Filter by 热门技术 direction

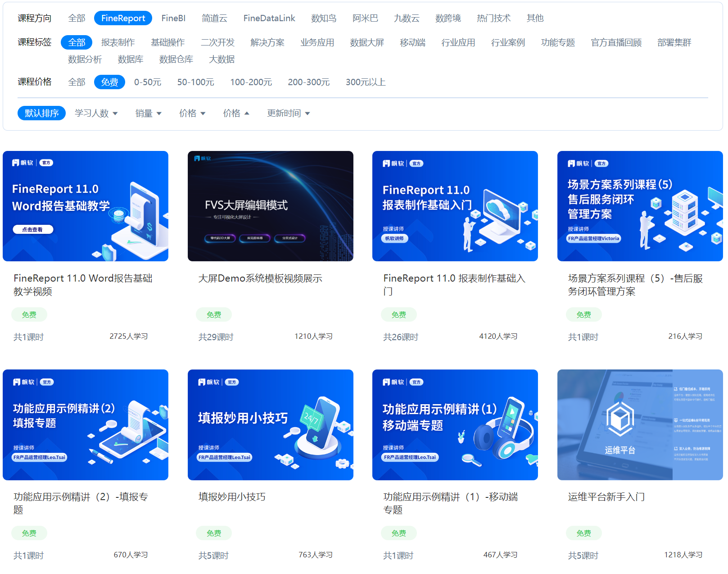(493, 18)
